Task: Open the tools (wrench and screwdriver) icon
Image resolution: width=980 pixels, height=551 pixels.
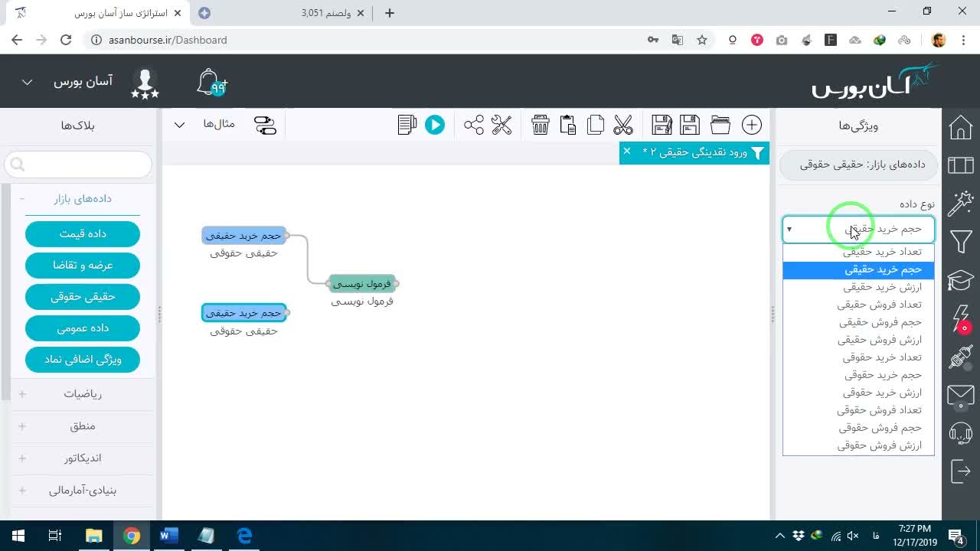Action: 501,125
